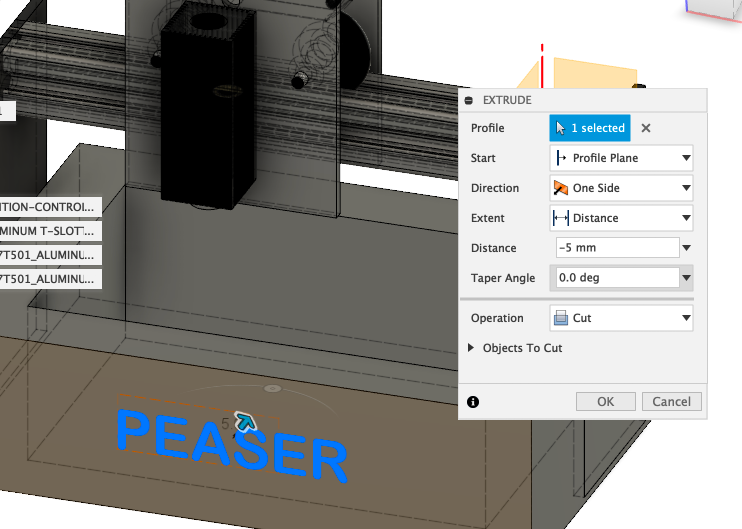Click the Profile '1 selected' selection button

[x=590, y=128]
